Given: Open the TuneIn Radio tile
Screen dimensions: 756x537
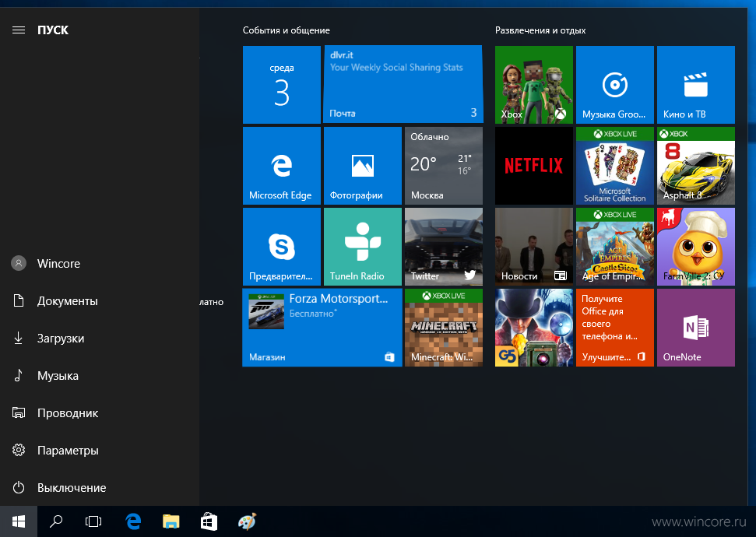Looking at the screenshot, I should [363, 247].
